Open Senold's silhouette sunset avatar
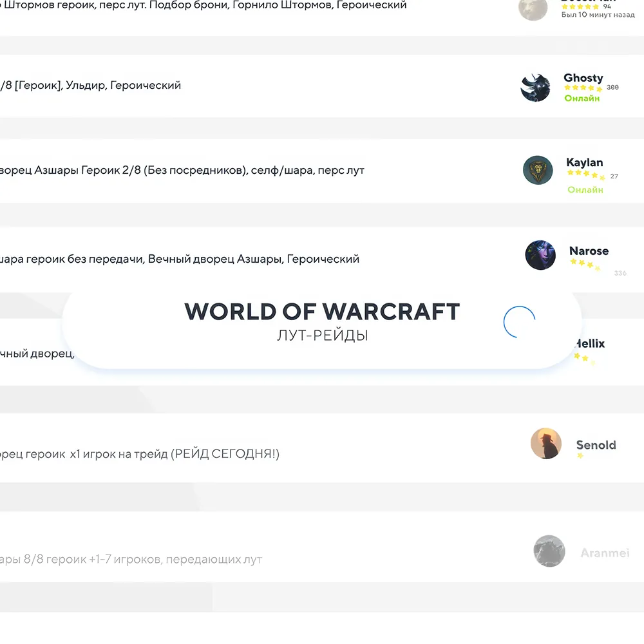The height and width of the screenshot is (644, 644). (546, 444)
